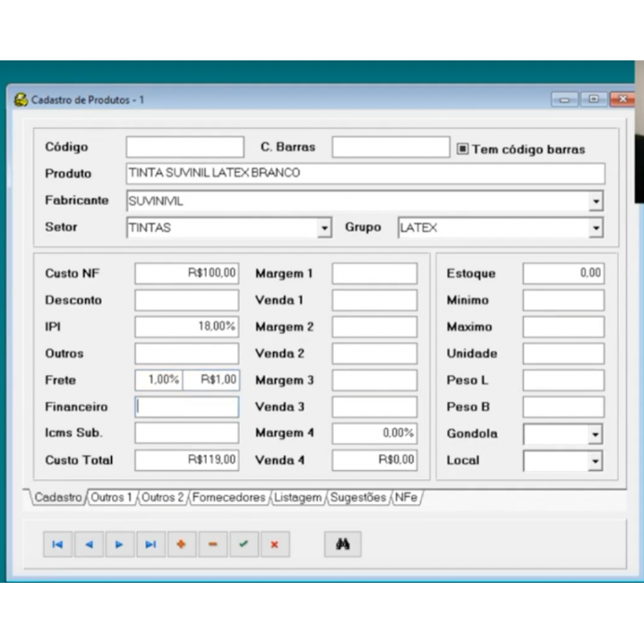The image size is (644, 644).
Task: Open the NFe tab
Action: [x=407, y=497]
